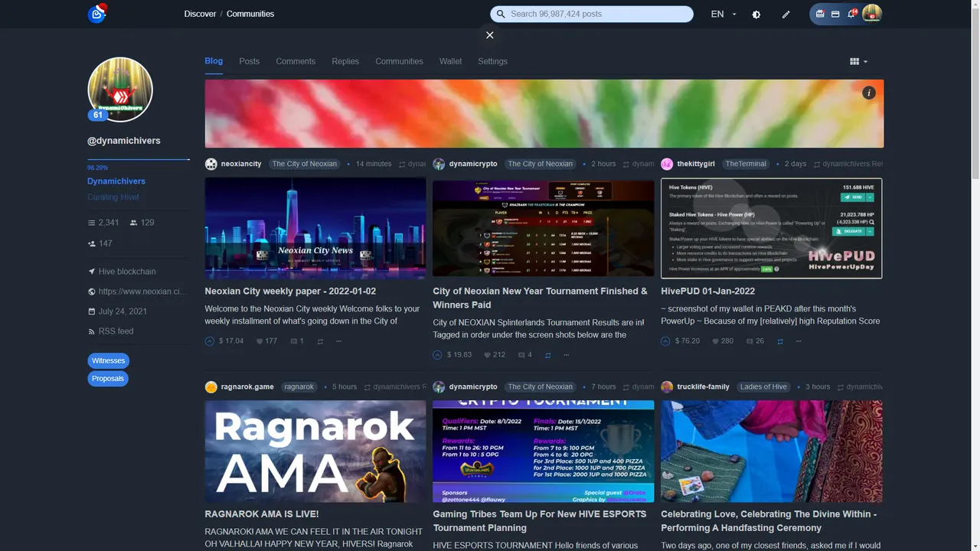Open comments on the New Year Tournament post
Viewport: 980px width, 551px height.
[x=525, y=355]
